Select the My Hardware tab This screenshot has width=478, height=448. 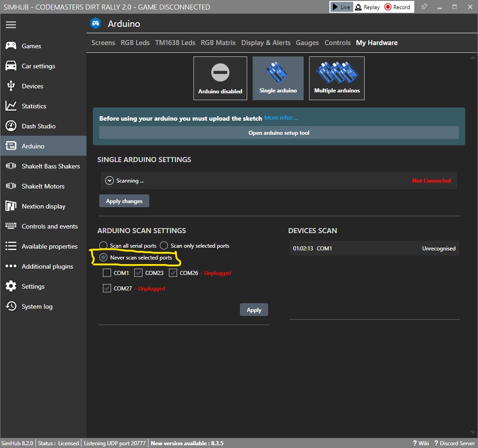(x=377, y=43)
